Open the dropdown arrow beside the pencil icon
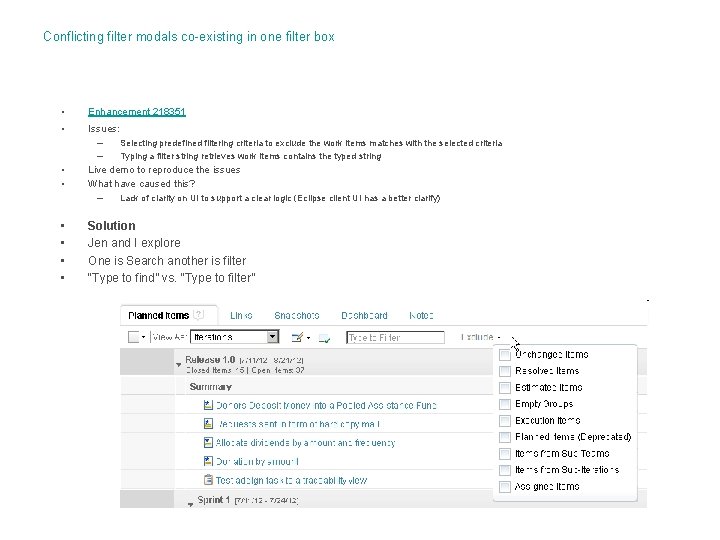The height and width of the screenshot is (540, 720). point(309,338)
